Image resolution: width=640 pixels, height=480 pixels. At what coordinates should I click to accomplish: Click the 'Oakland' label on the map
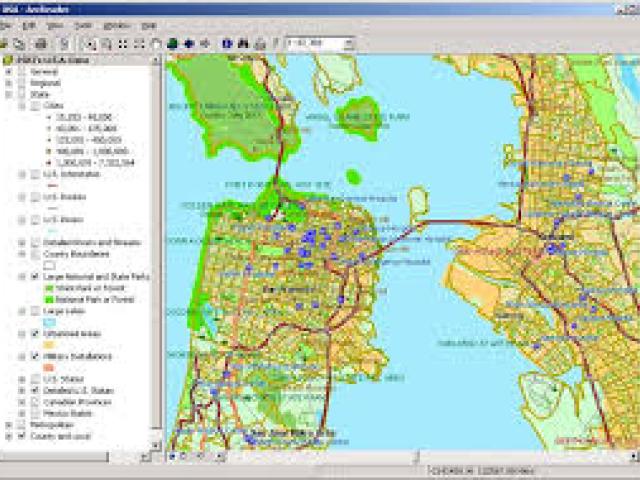point(556,237)
